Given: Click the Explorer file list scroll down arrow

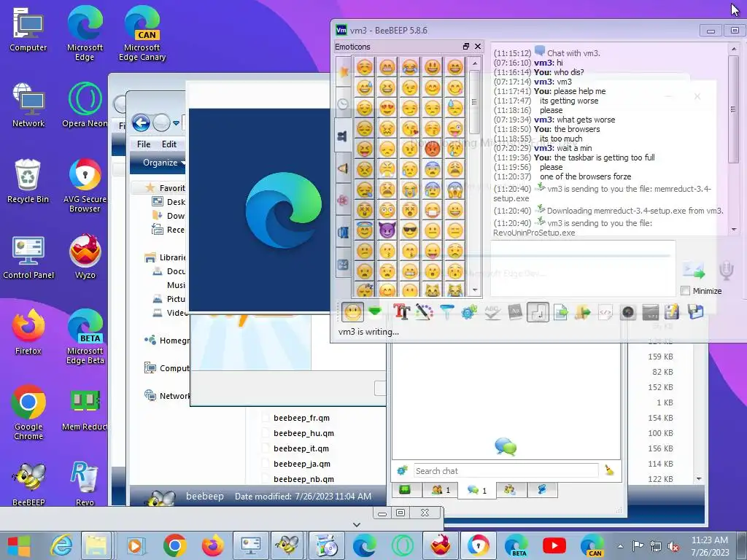Looking at the screenshot, I should point(699,478).
